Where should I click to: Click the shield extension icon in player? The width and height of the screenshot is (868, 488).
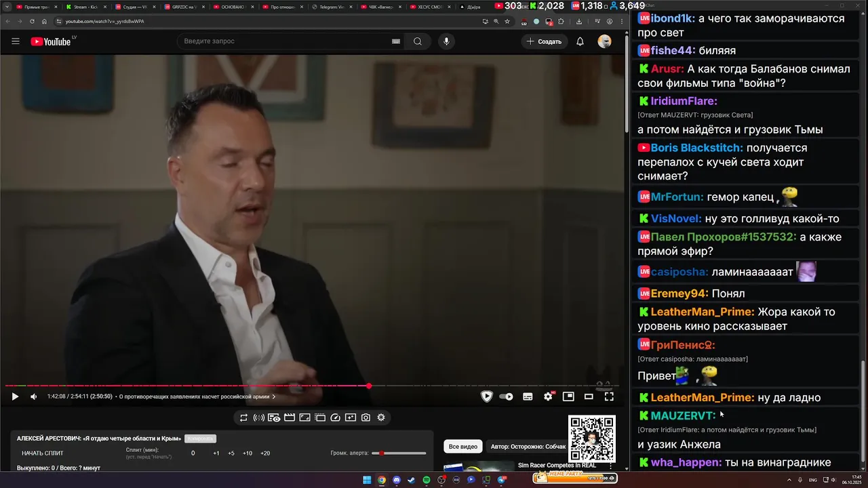(487, 396)
